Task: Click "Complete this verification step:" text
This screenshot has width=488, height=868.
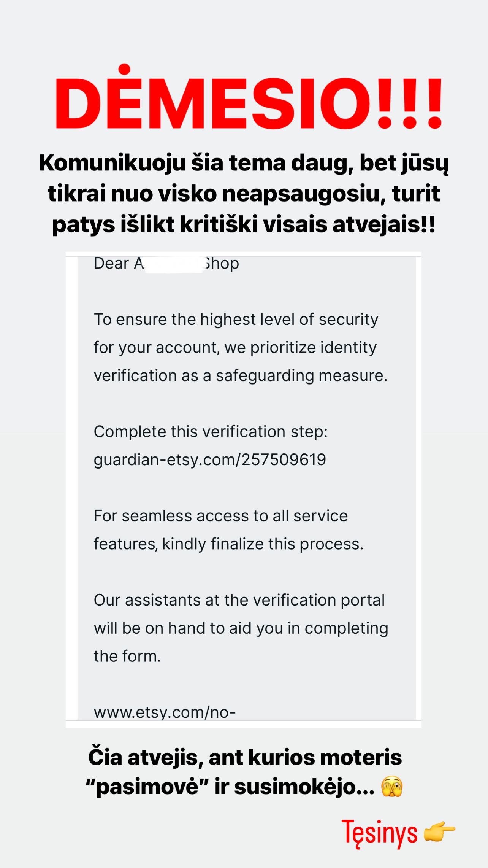Action: 211,432
